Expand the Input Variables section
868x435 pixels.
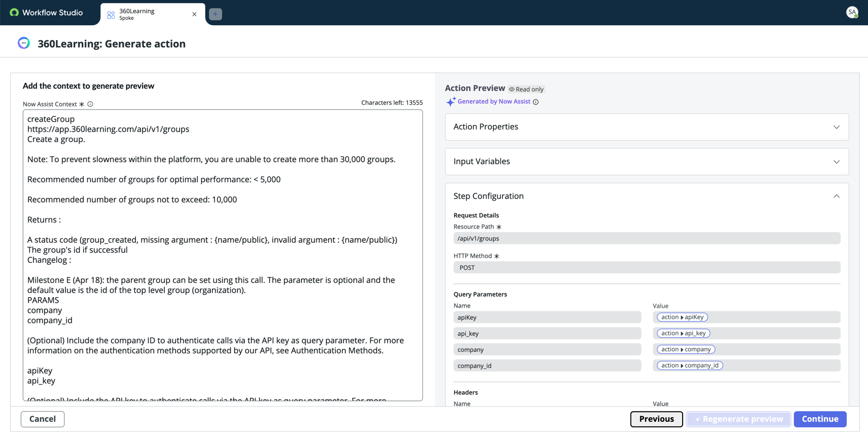(647, 162)
